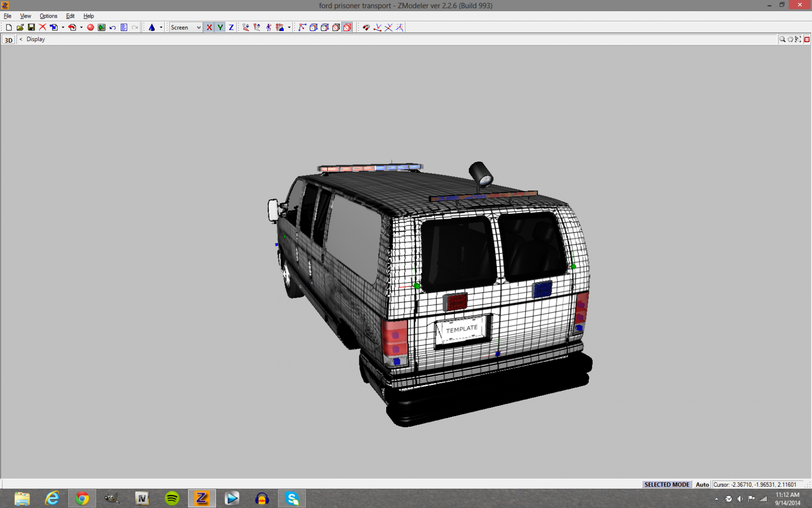The width and height of the screenshot is (812, 508).
Task: Open Spotify from the taskbar
Action: coord(172,498)
